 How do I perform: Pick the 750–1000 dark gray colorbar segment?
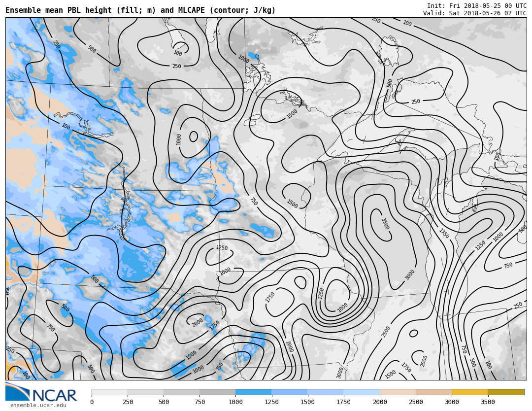(217, 392)
